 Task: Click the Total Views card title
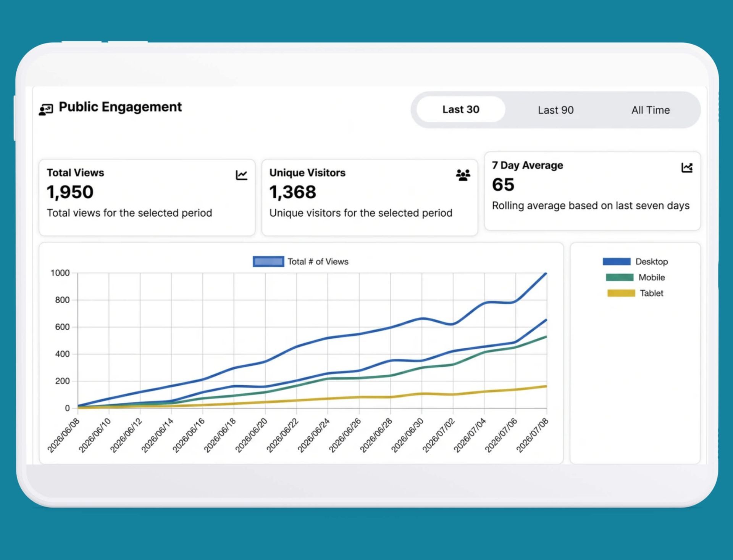75,172
